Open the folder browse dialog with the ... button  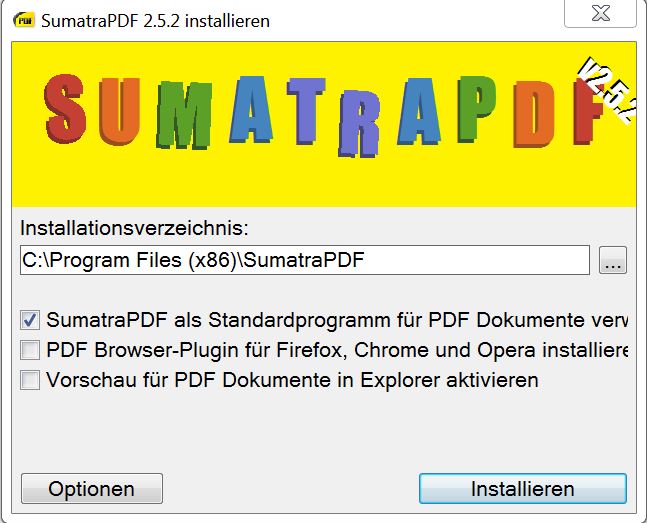click(x=613, y=261)
